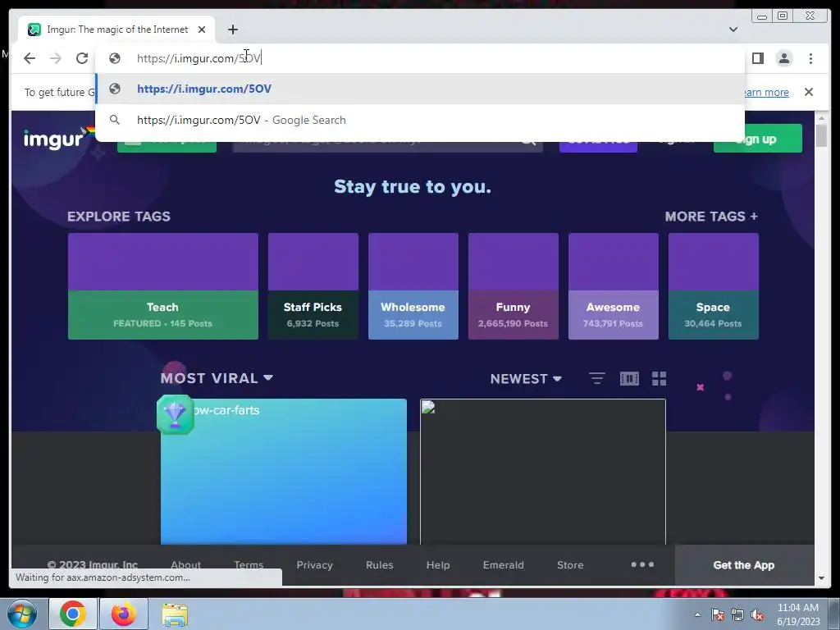840x630 pixels.
Task: Open the Rules footer link
Action: click(379, 564)
